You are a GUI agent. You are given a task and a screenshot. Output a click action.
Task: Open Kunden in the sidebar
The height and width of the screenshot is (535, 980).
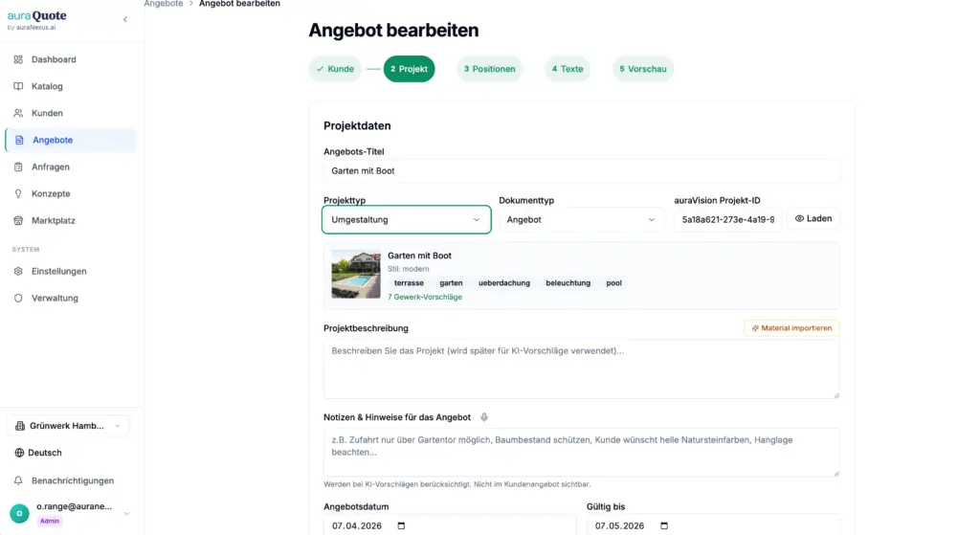(70, 113)
